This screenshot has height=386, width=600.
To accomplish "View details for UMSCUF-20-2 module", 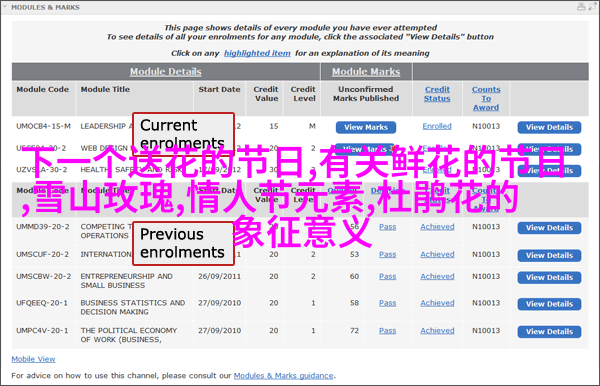I will pyautogui.click(x=549, y=256).
